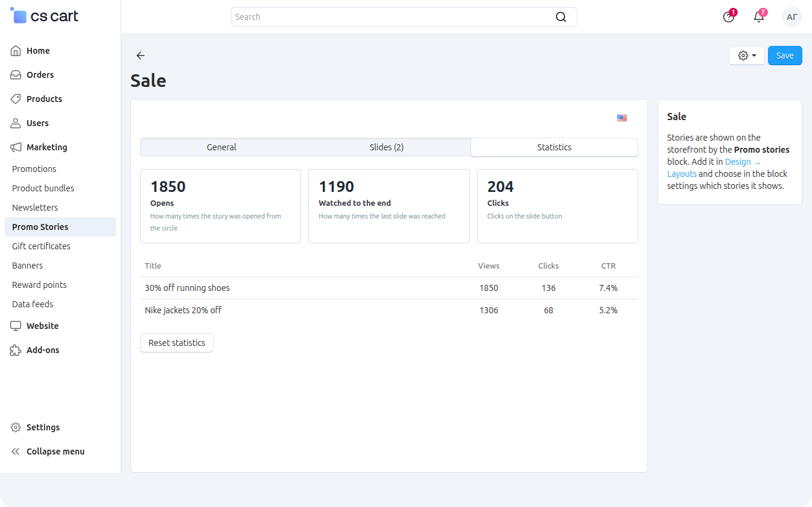Click the Orders inbox icon
This screenshot has height=507, width=812.
tap(16, 75)
